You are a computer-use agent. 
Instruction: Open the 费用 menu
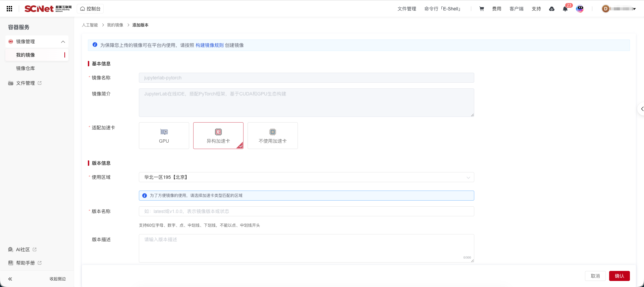pos(497,9)
